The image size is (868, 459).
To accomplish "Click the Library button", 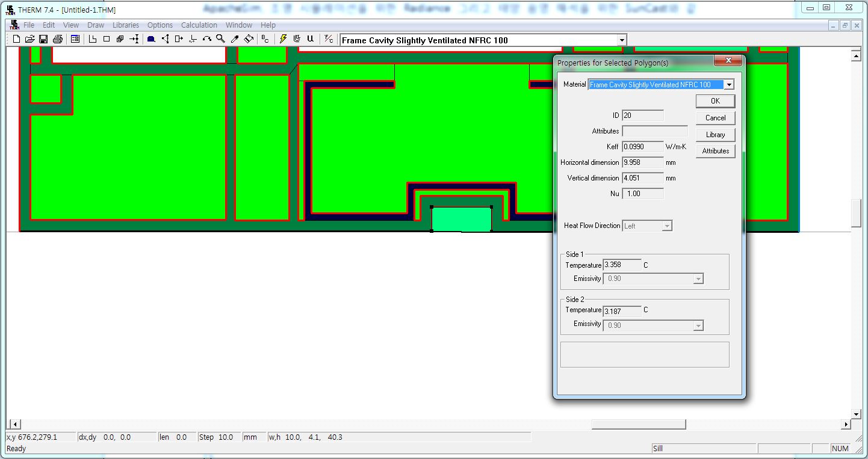I will pos(715,135).
